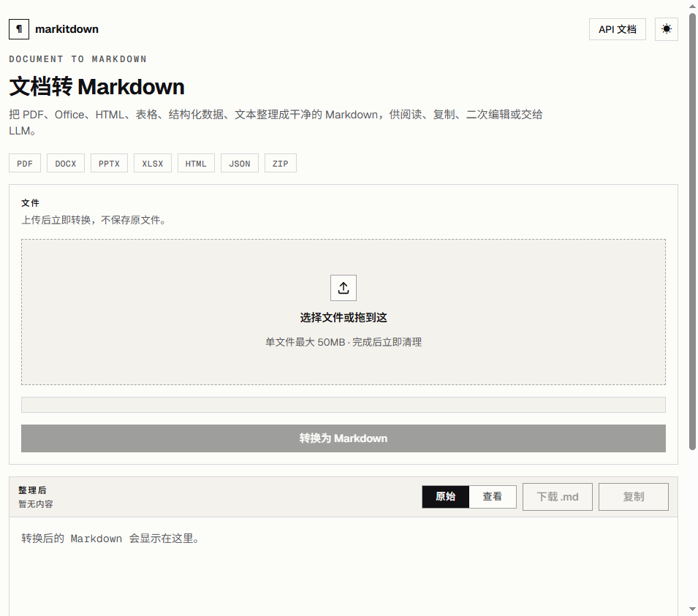Click the PDF format tag
The image size is (698, 616).
click(25, 164)
